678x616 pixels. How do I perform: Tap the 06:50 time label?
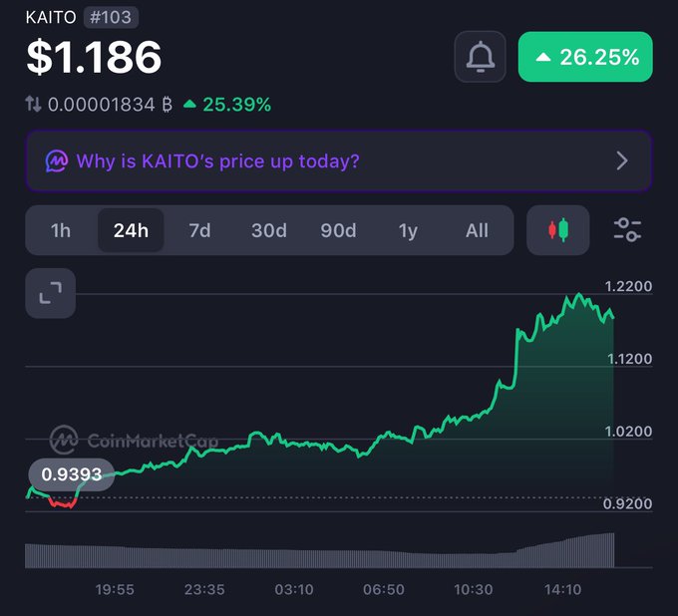(x=384, y=589)
